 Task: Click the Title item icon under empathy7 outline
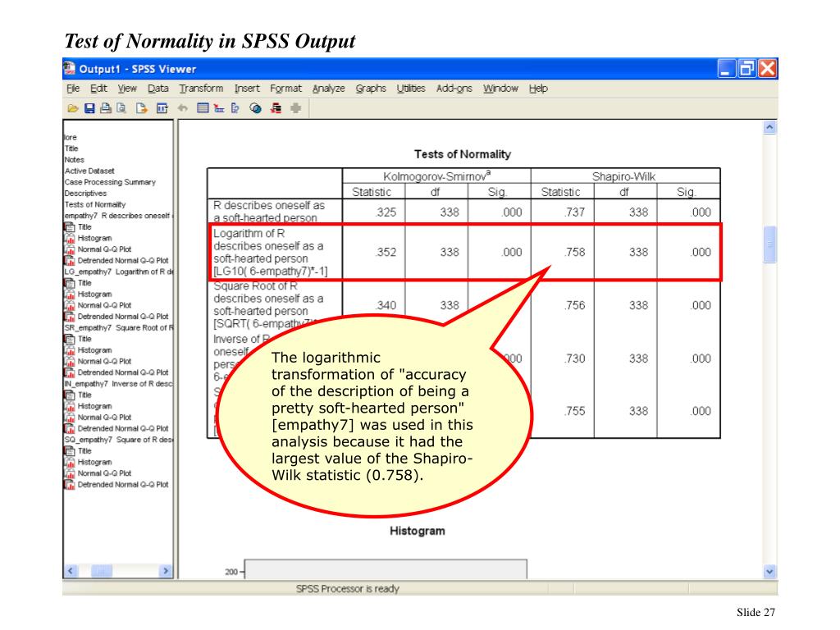tap(70, 227)
